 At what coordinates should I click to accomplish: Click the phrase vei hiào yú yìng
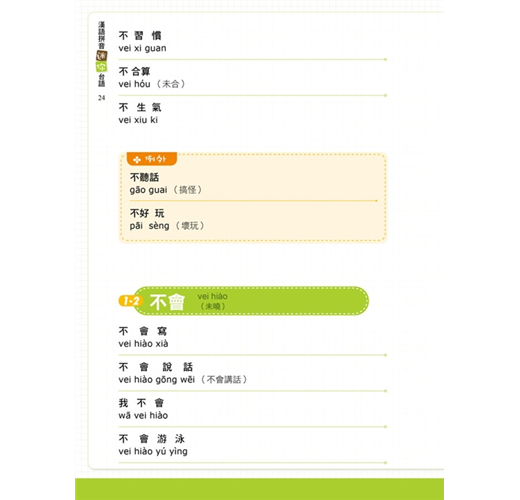153,452
